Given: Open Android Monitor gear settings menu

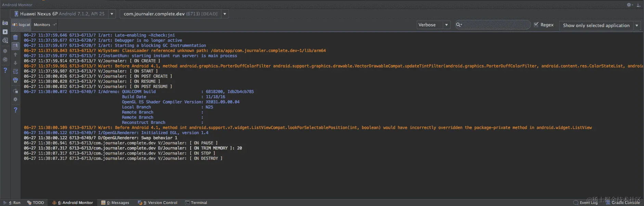Looking at the screenshot, I should point(629,5).
